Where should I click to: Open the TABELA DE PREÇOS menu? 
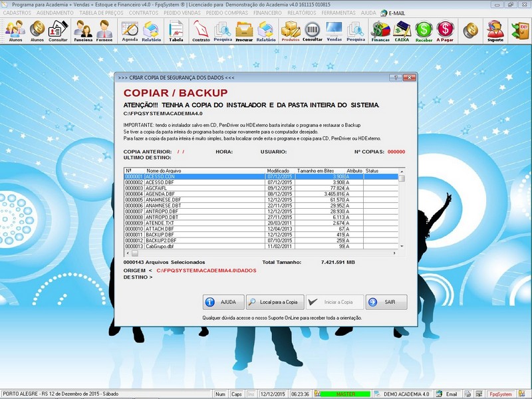pos(102,13)
